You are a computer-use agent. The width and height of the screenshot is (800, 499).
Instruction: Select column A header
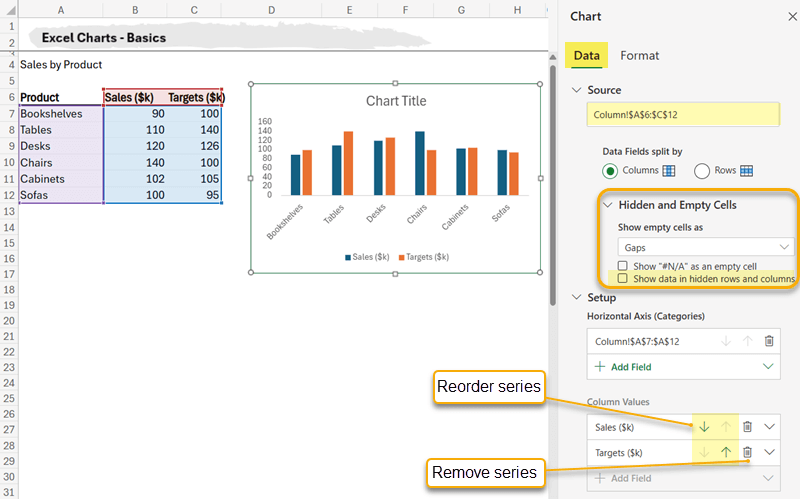(61, 10)
